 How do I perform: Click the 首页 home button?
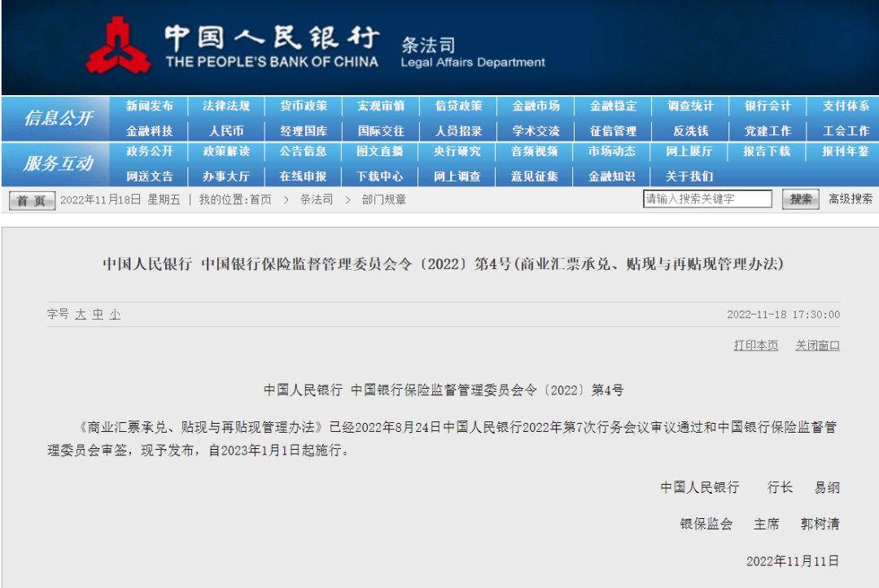[32, 201]
